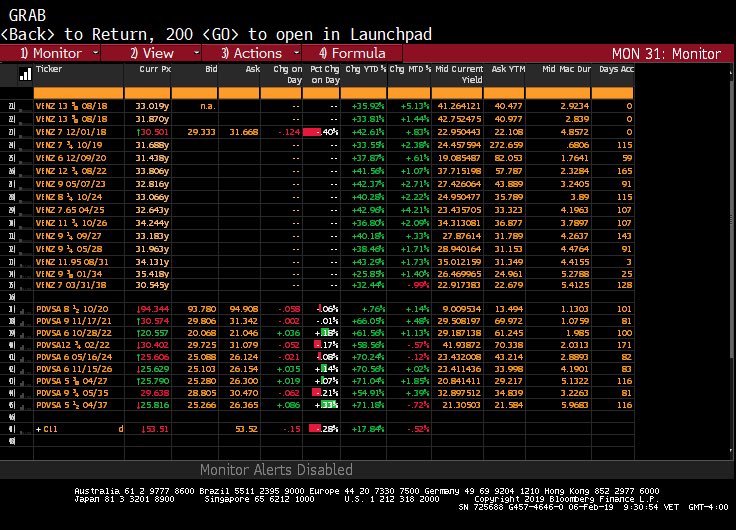
Task: Click the 30.501 price in VENZ 7 12/01/18 row
Action: 152,132
